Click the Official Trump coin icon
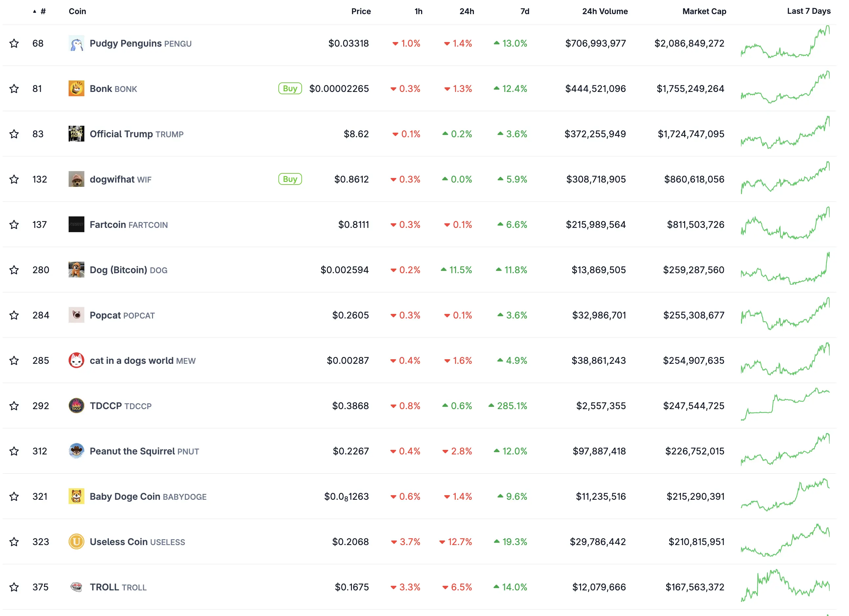849x616 pixels. point(76,134)
